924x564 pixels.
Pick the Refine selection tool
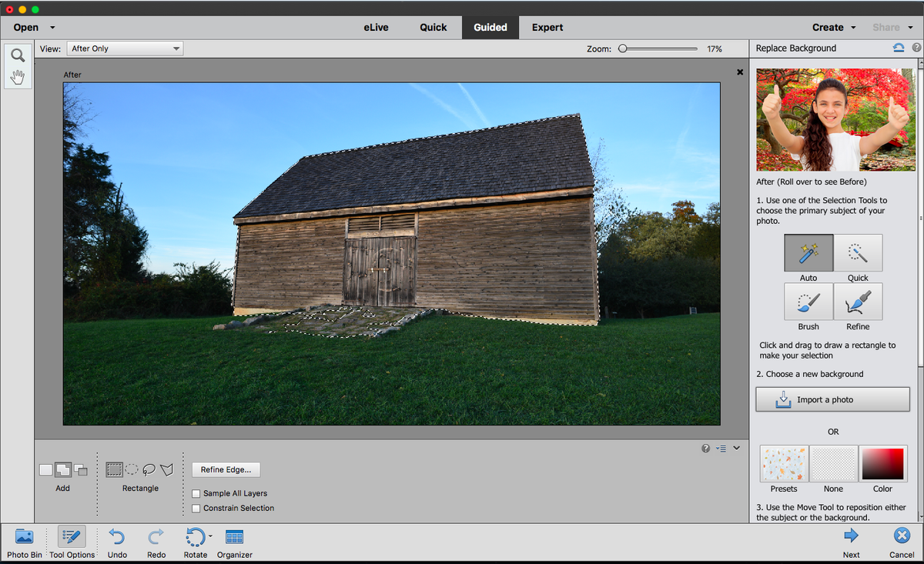(x=858, y=302)
